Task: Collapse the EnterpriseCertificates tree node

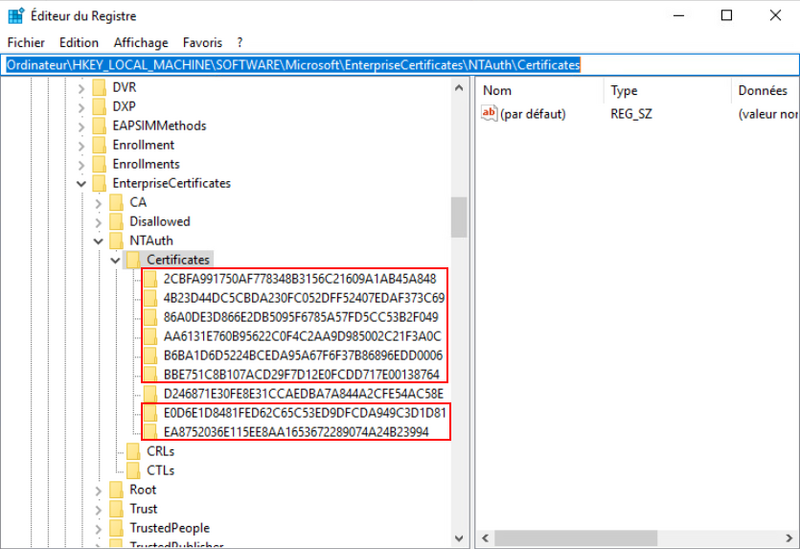Action: [80, 184]
